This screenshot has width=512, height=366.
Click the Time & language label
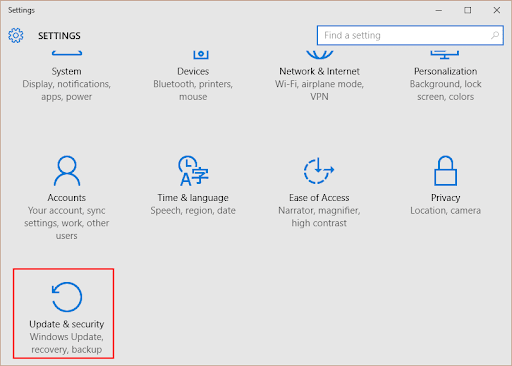click(193, 198)
